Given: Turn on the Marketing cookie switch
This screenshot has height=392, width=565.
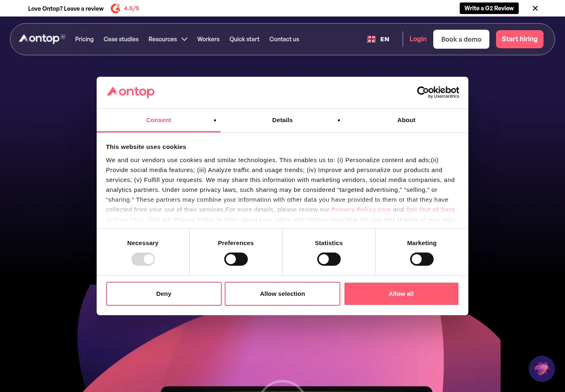Looking at the screenshot, I should 422,259.
